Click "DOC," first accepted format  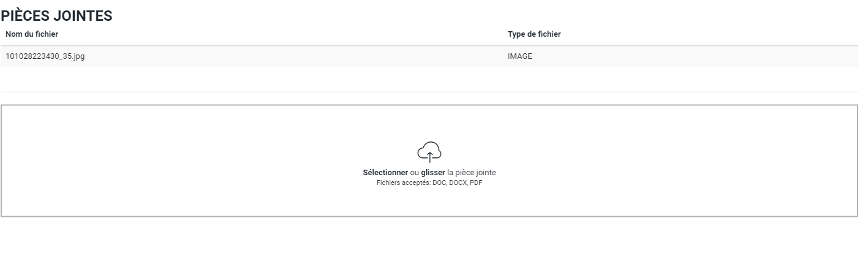(440, 183)
